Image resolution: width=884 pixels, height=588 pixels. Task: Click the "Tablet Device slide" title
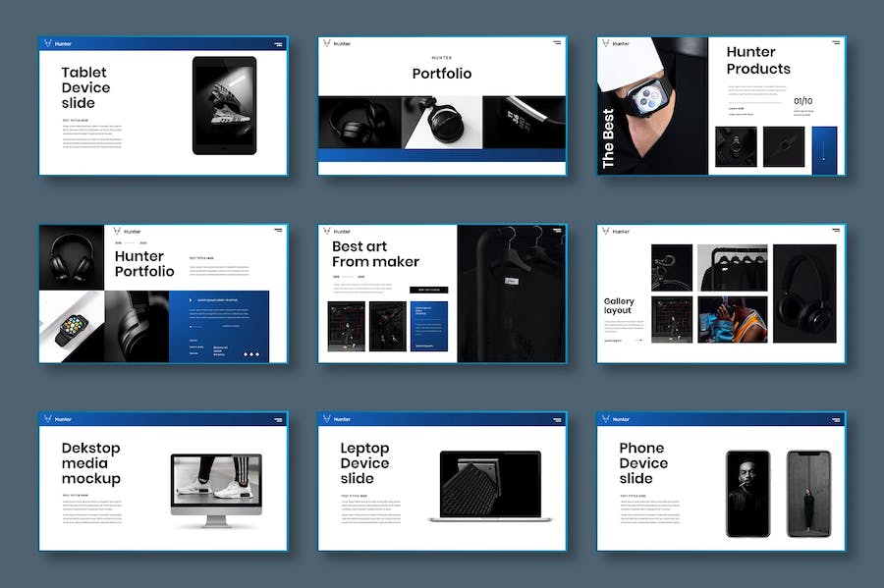point(85,88)
